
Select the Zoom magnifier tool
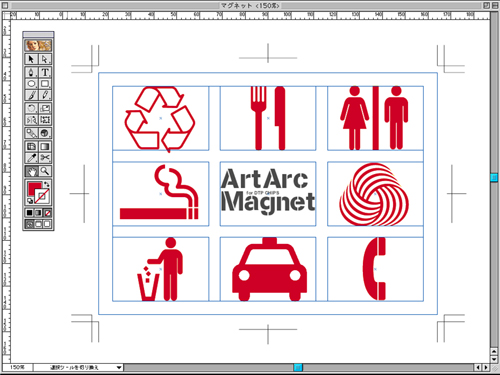coord(45,171)
